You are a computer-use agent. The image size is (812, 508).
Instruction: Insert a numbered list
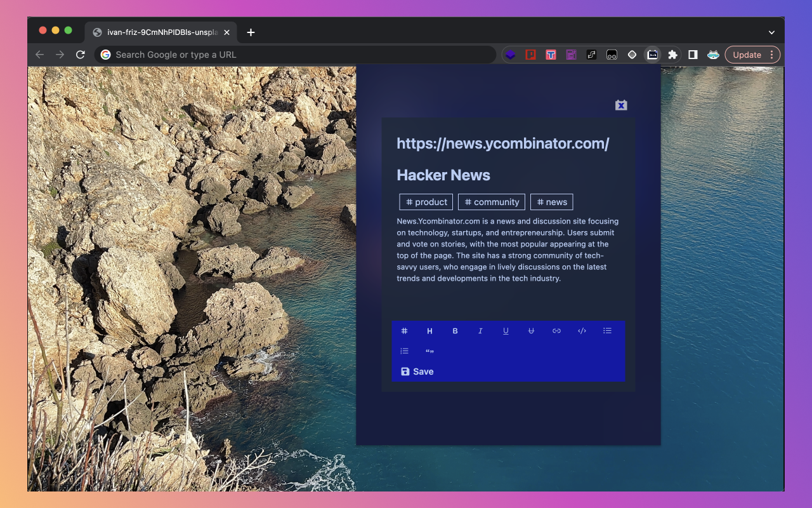[404, 351]
